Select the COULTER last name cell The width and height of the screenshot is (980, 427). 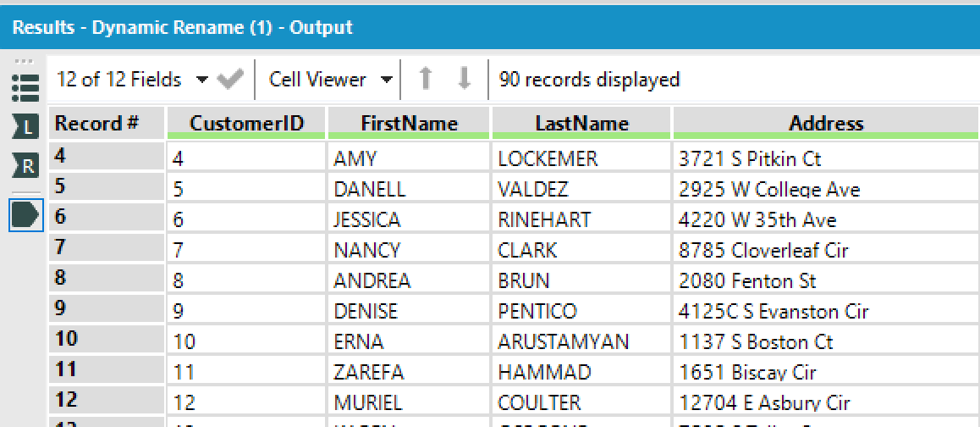(x=581, y=402)
